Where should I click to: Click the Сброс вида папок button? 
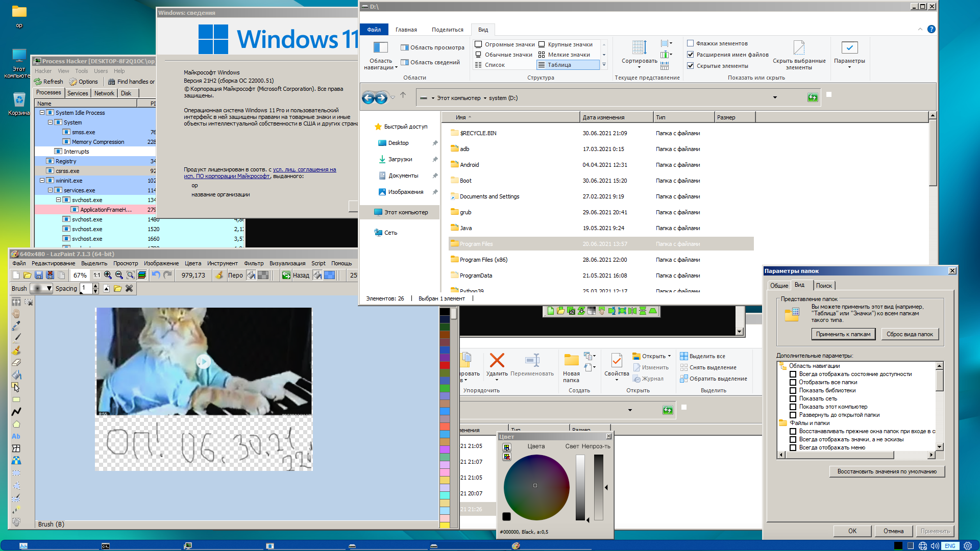click(x=910, y=334)
